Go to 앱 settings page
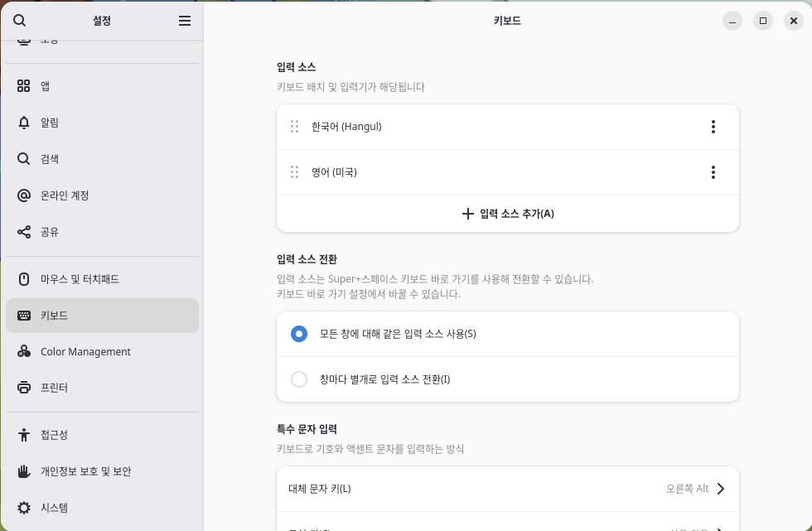The width and height of the screenshot is (812, 531). click(102, 86)
